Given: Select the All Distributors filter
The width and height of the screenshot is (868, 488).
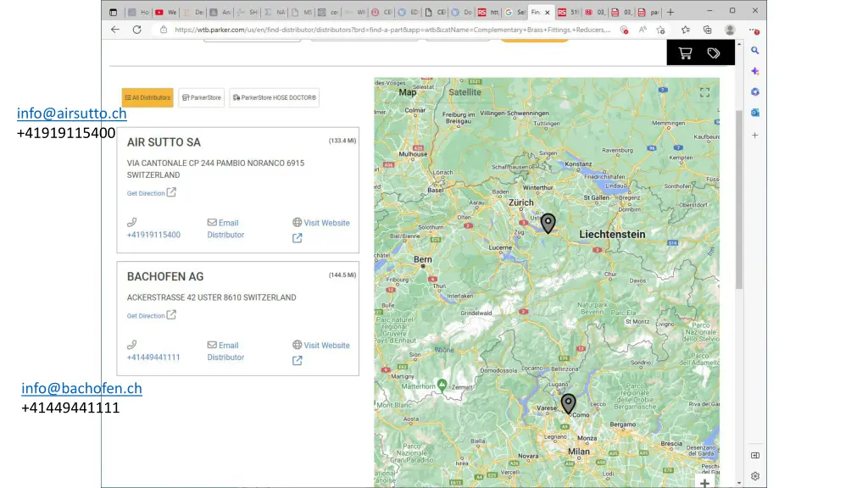Looking at the screenshot, I should point(147,98).
